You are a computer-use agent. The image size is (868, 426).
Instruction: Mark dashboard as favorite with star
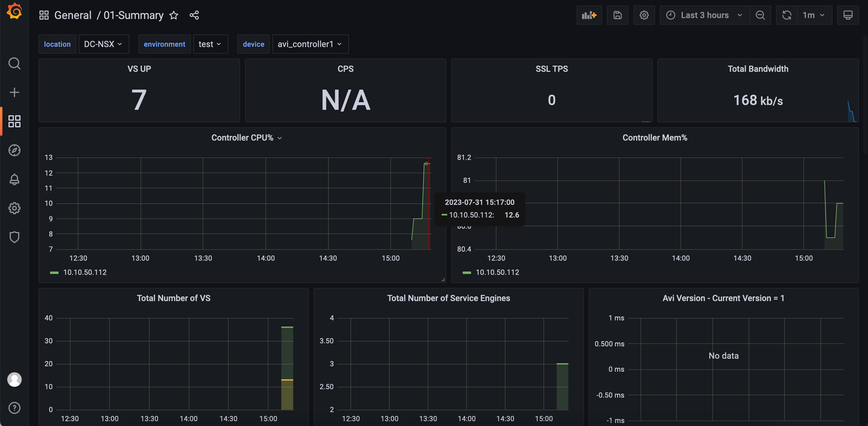tap(173, 15)
